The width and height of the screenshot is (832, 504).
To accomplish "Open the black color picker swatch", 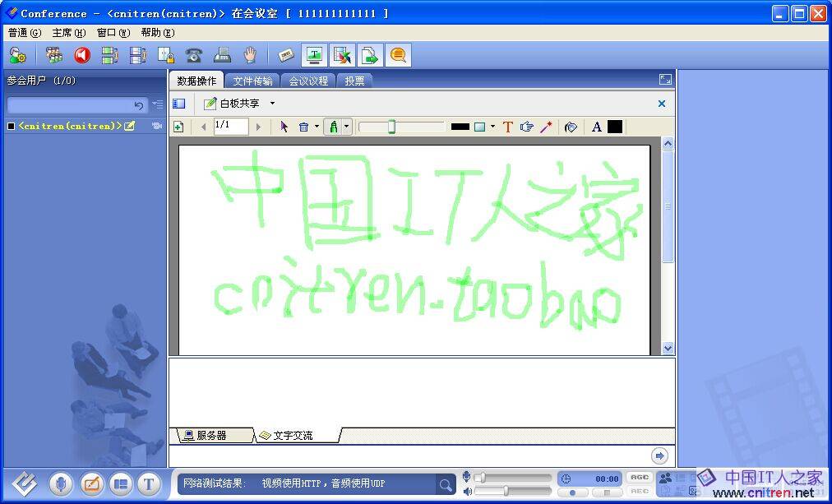I will coord(614,127).
